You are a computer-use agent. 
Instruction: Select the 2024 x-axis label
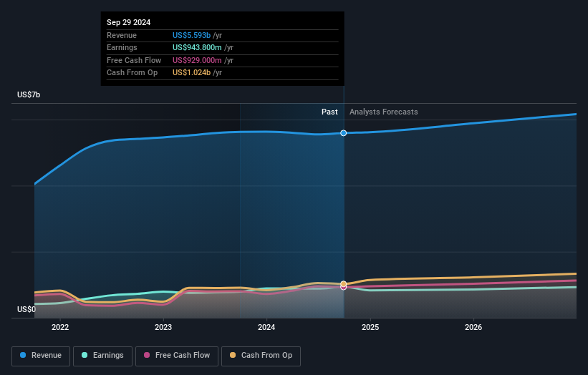[266, 327]
